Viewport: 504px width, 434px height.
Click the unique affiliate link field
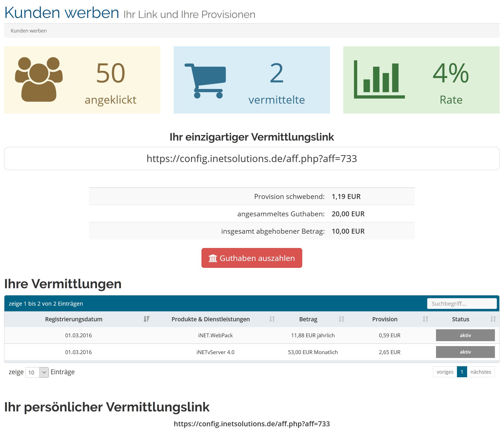click(x=252, y=158)
